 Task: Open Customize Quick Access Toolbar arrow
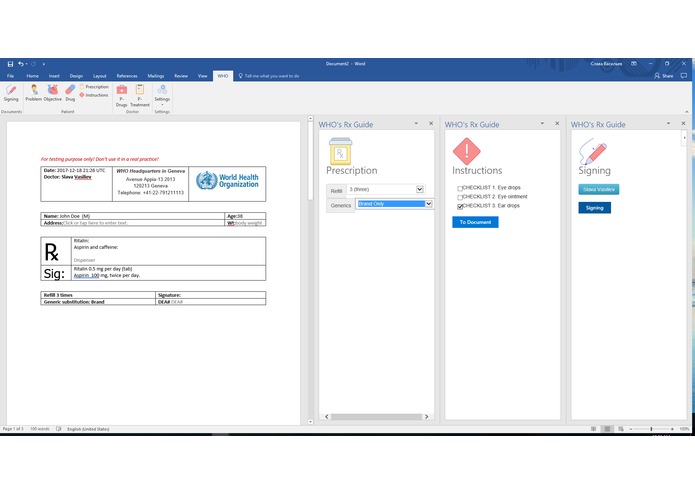[x=43, y=64]
